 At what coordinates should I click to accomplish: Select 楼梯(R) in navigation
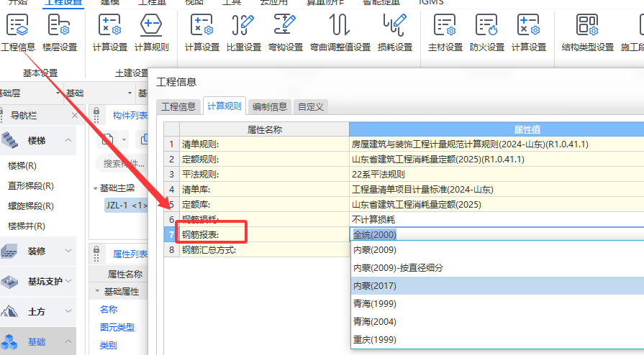click(x=22, y=166)
